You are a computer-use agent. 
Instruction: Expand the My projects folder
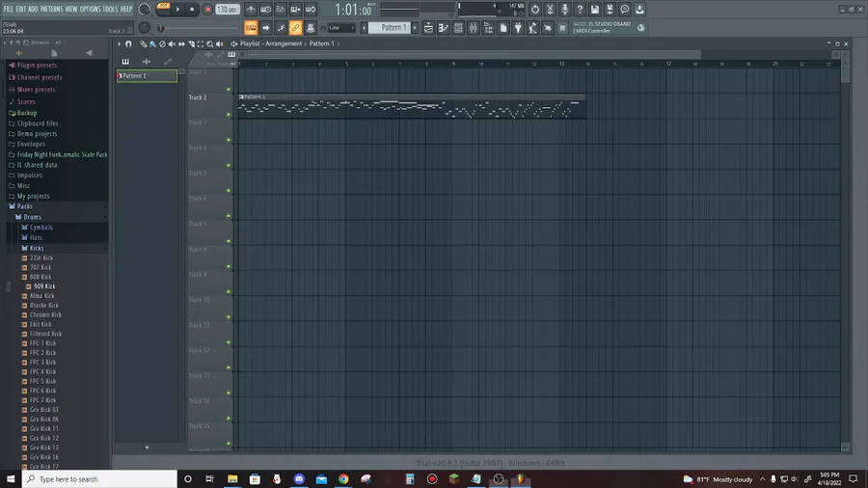pos(32,196)
